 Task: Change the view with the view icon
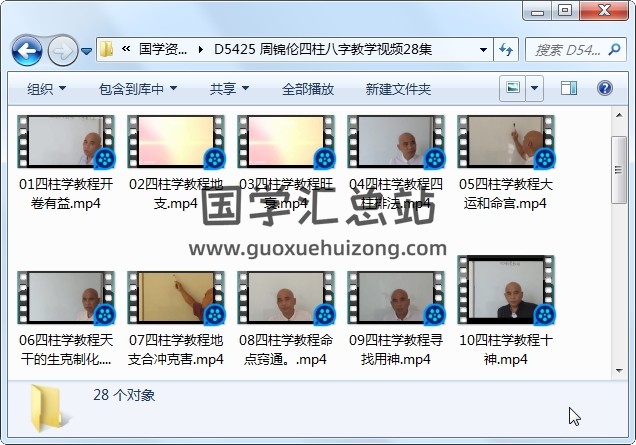click(x=513, y=88)
